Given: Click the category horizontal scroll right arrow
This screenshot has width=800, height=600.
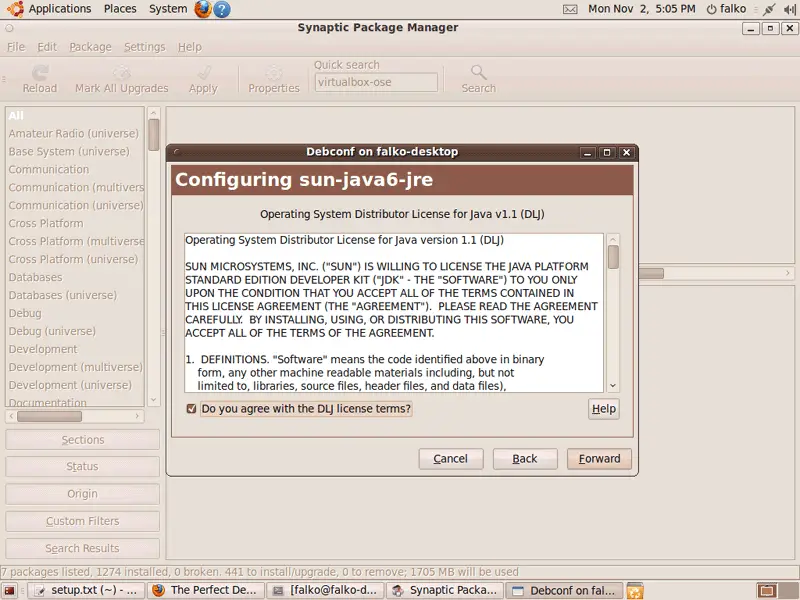Looking at the screenshot, I should (x=137, y=416).
